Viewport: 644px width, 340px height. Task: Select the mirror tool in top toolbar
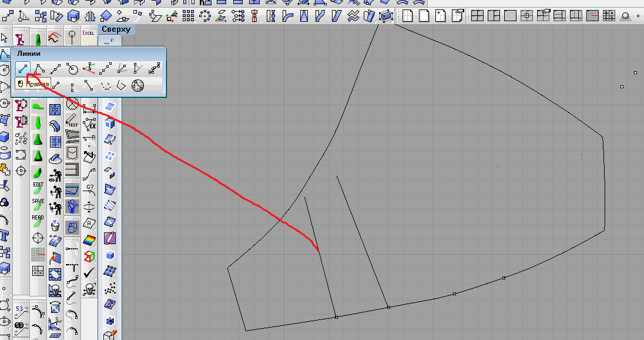pyautogui.click(x=90, y=16)
